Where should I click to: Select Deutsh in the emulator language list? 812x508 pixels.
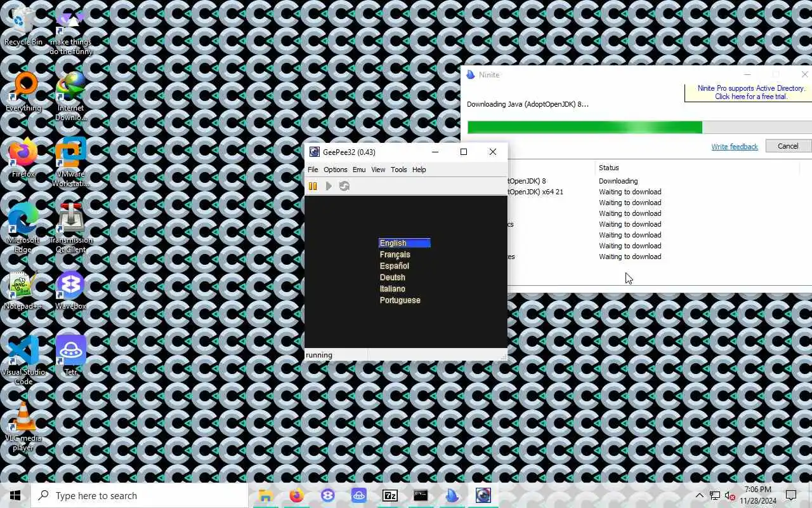coord(393,277)
